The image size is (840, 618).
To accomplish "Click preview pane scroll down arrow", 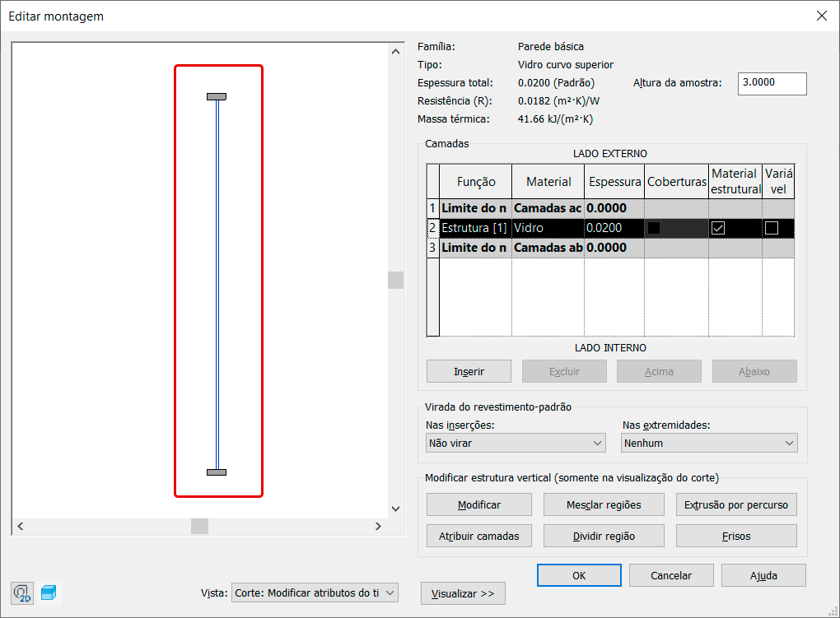I will (395, 509).
